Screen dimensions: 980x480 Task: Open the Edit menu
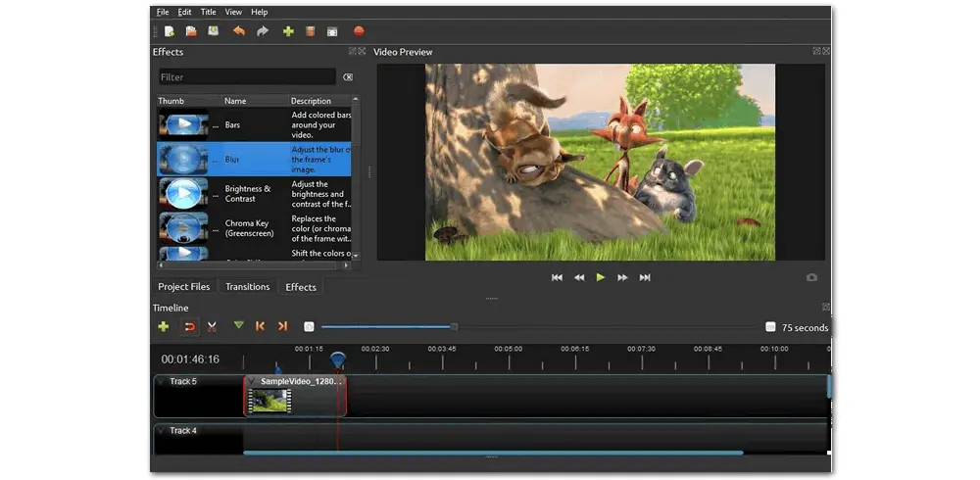[184, 12]
